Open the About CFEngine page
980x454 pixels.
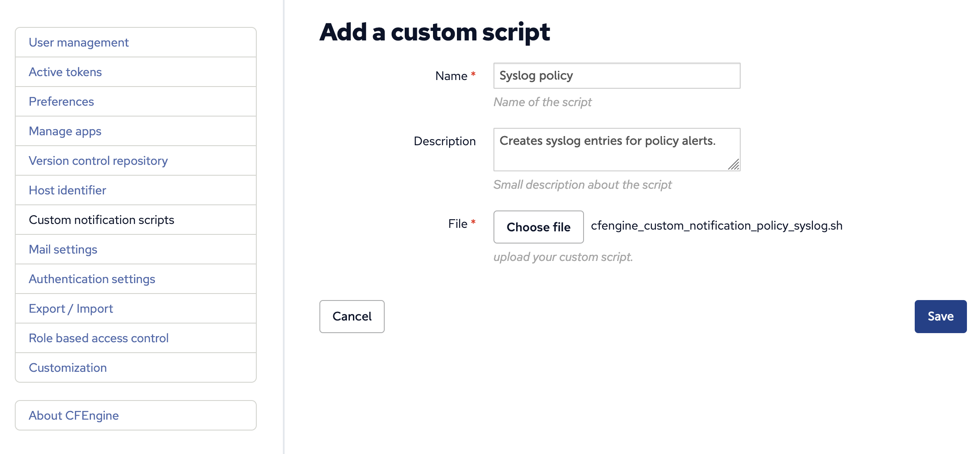[x=74, y=415]
